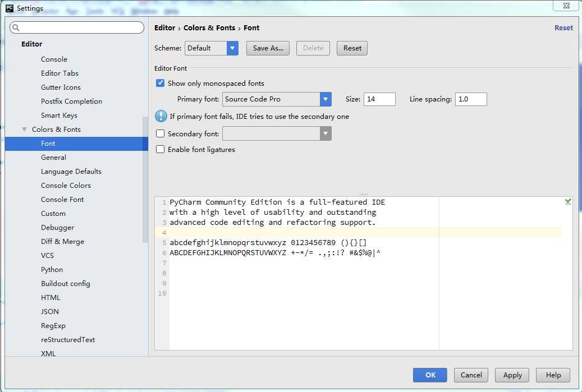This screenshot has height=392, width=582.
Task: Select the Font tree item
Action: click(76, 144)
